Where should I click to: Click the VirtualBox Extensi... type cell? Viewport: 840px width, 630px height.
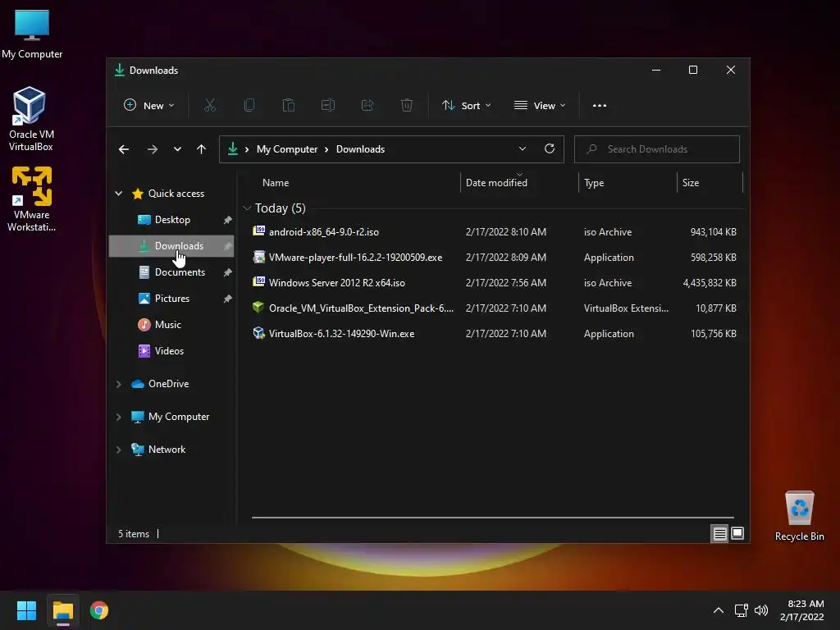pyautogui.click(x=626, y=308)
